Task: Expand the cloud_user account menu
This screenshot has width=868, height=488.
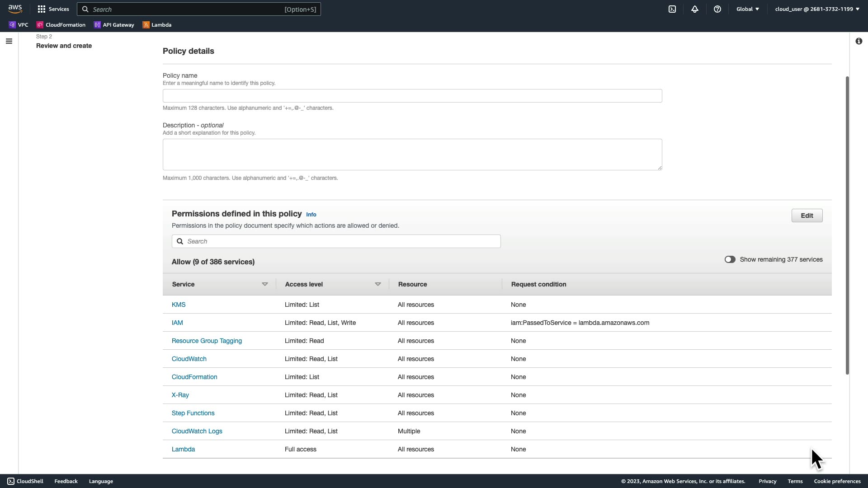Action: [x=817, y=9]
